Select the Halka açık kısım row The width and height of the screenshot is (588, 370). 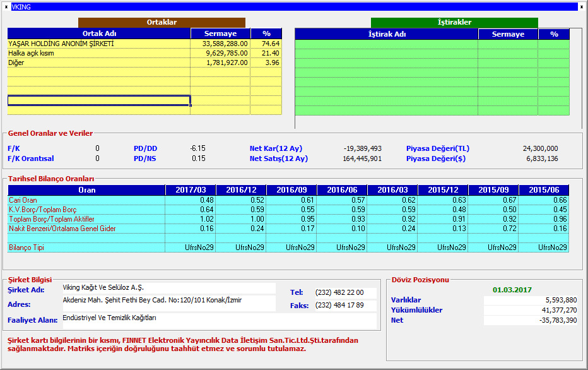[x=144, y=53]
